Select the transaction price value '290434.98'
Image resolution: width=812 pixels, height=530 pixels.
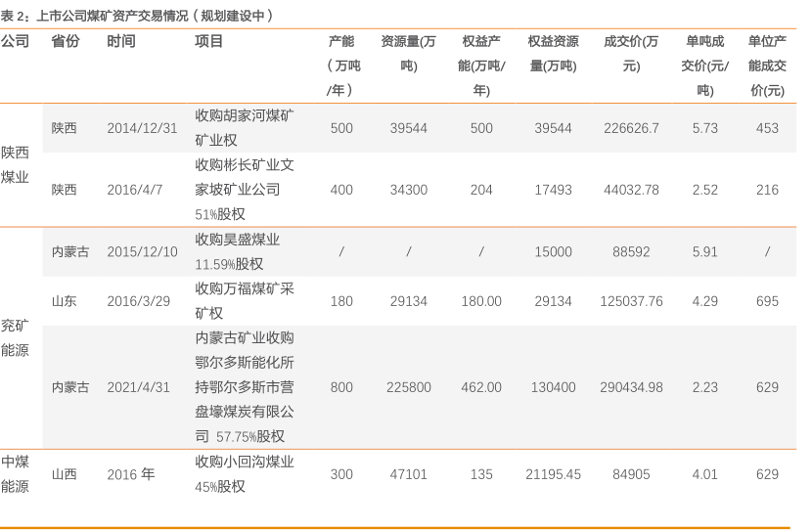click(x=631, y=387)
